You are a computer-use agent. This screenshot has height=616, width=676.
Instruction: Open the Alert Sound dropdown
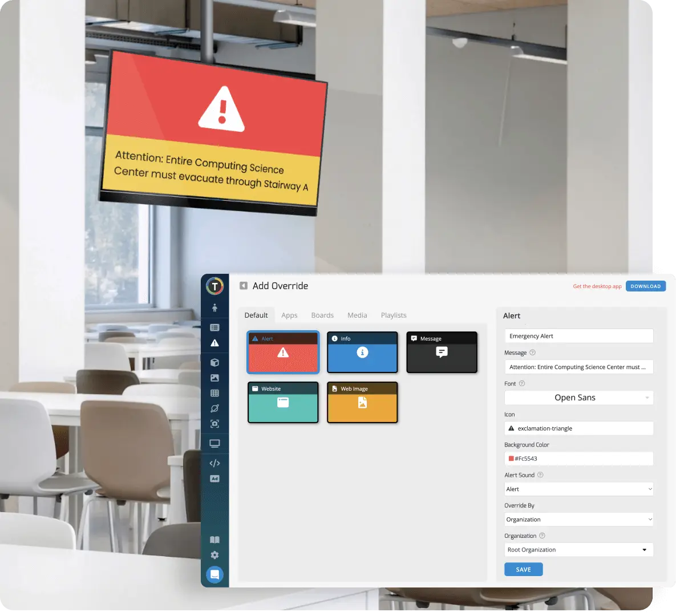[578, 489]
